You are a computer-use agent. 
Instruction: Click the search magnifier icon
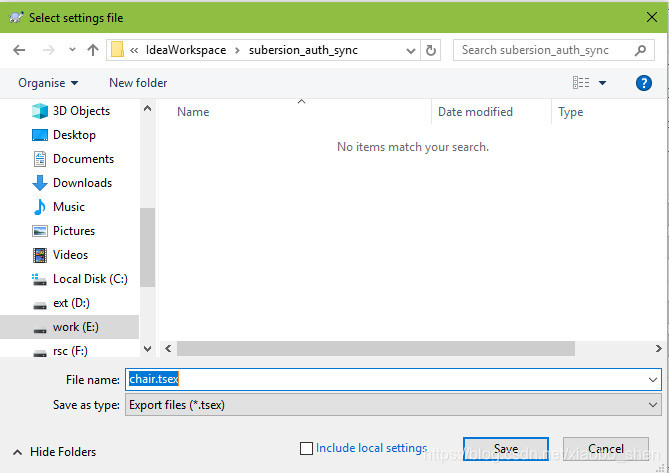point(640,50)
